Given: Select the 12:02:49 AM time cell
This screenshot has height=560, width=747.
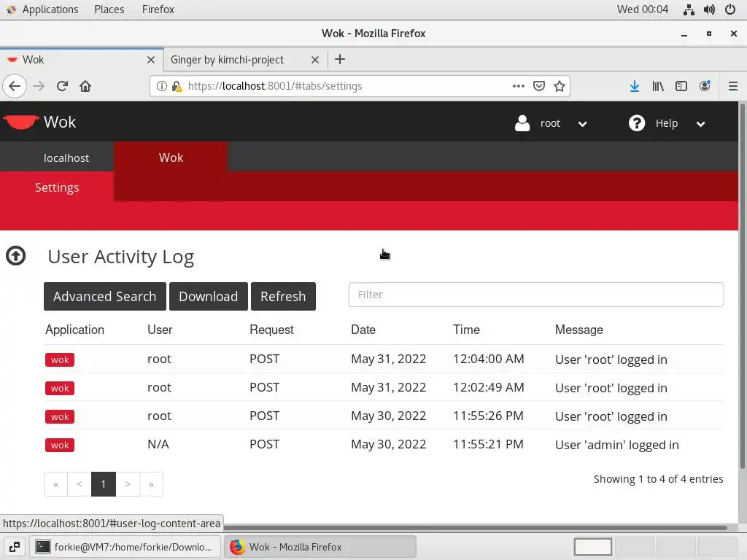Looking at the screenshot, I should pyautogui.click(x=488, y=387).
